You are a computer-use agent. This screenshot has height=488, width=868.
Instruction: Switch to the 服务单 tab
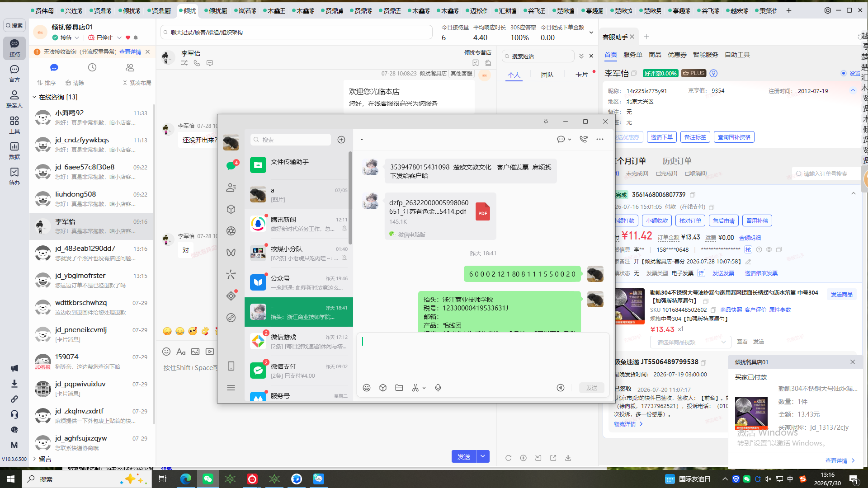(633, 55)
